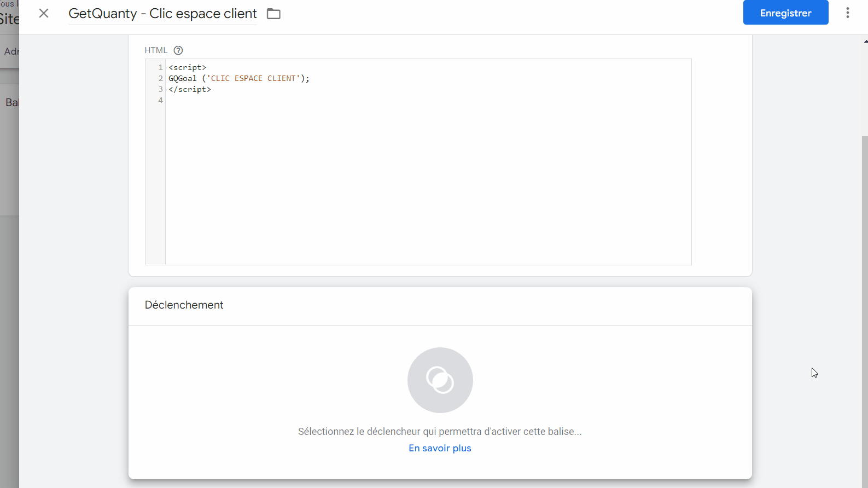The height and width of the screenshot is (488, 868).
Task: Open the three-dot more actions menu
Action: tap(847, 13)
